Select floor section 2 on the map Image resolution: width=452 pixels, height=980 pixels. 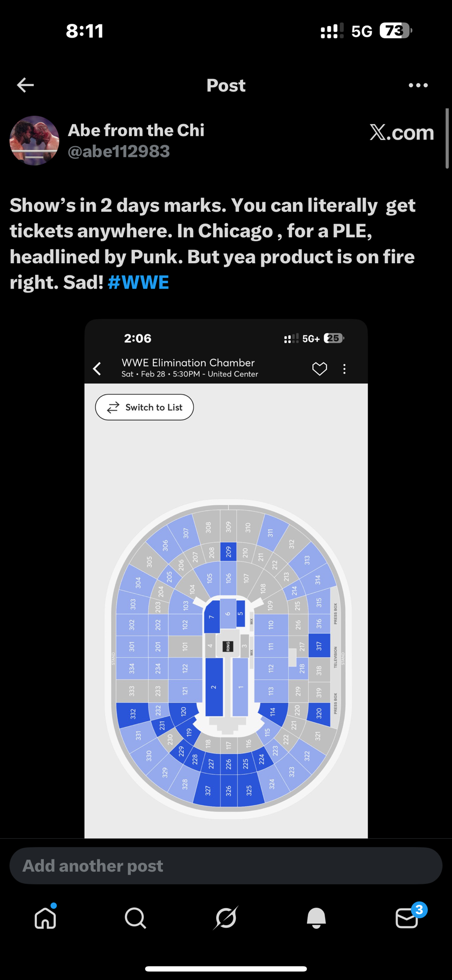point(214,687)
